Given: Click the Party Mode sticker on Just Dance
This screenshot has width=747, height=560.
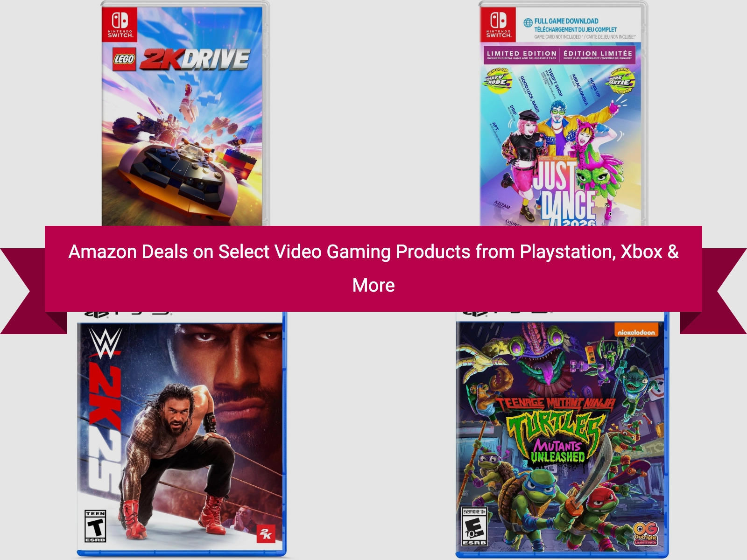Looking at the screenshot, I should coord(497,80).
